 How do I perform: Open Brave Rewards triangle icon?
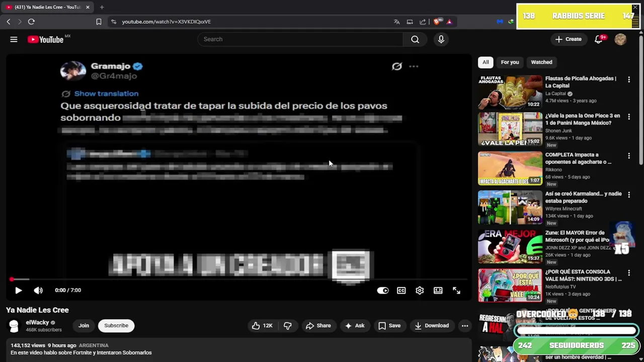(449, 22)
